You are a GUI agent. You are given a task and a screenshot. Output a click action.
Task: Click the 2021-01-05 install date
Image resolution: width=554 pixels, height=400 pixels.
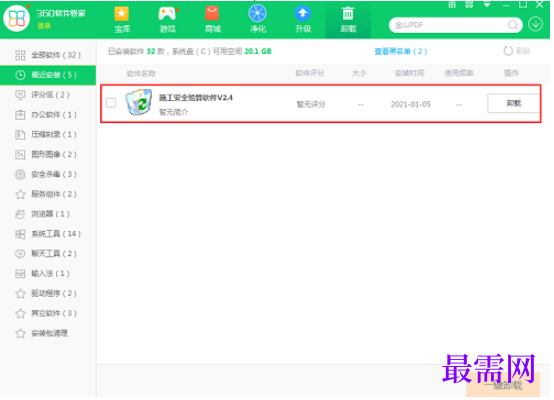411,104
